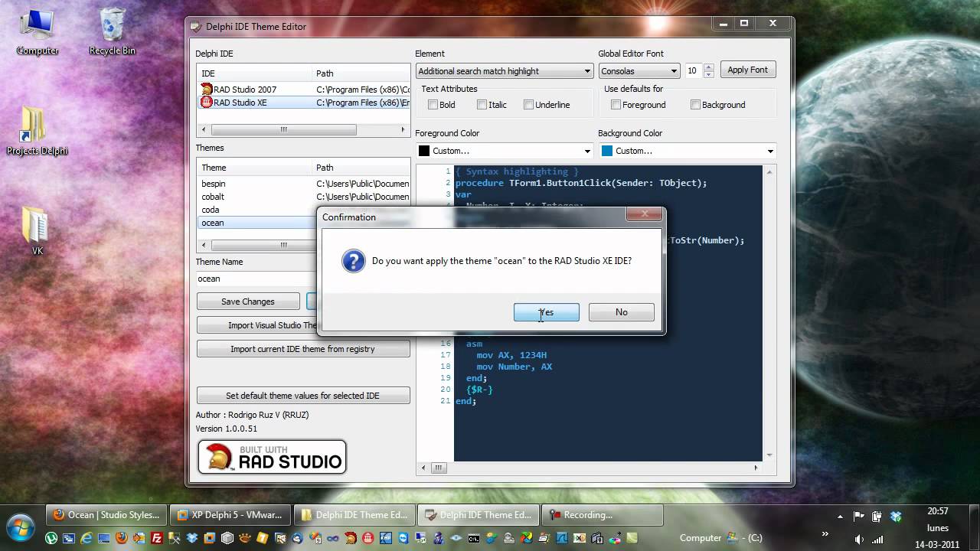Launch TeamViewer from the quick launch bar

(404, 538)
